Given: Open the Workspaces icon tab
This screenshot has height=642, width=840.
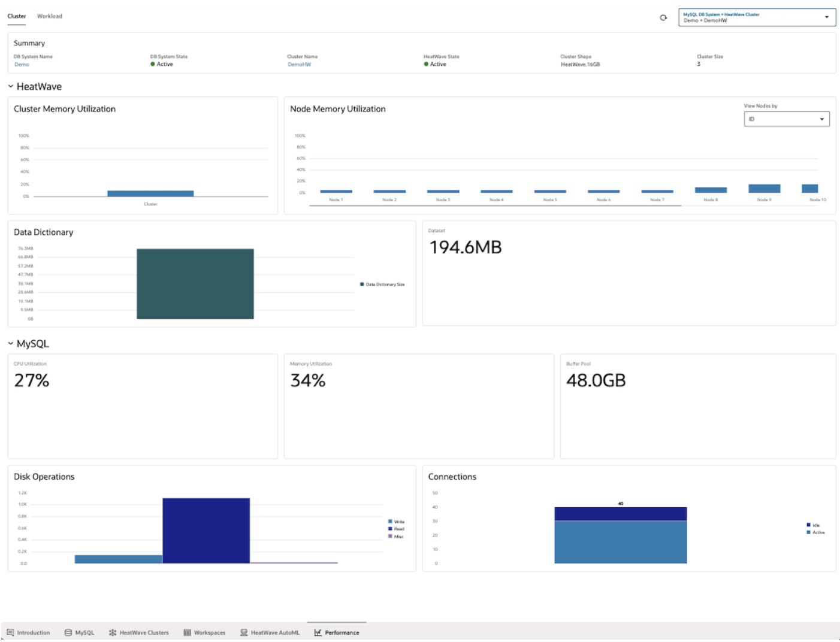Looking at the screenshot, I should pyautogui.click(x=187, y=632).
